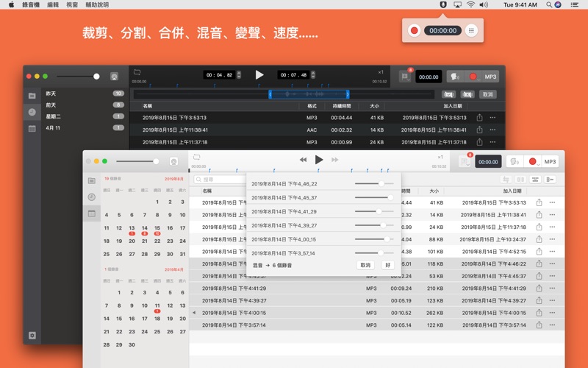Image resolution: width=588 pixels, height=368 pixels.
Task: Open 視窗 menu in menu bar
Action: [x=71, y=4]
